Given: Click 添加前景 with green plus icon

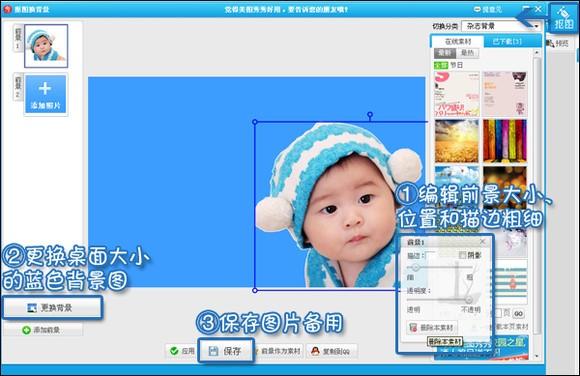Looking at the screenshot, I should tap(43, 330).
